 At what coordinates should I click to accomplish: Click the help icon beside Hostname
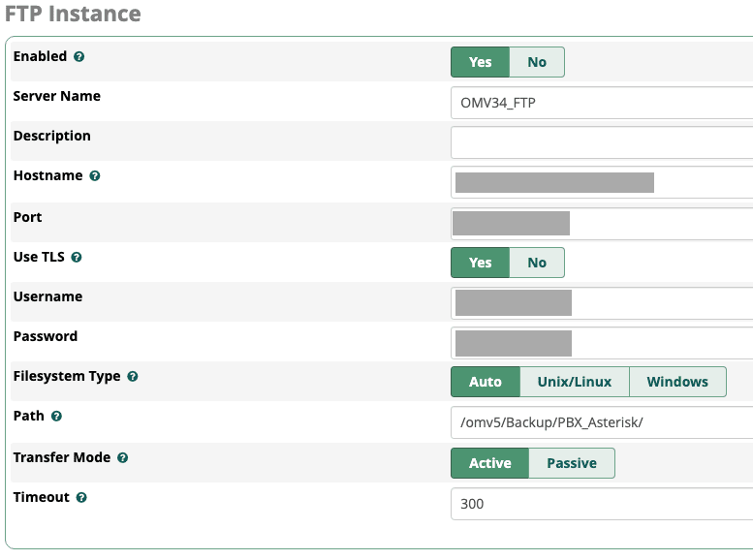(95, 176)
